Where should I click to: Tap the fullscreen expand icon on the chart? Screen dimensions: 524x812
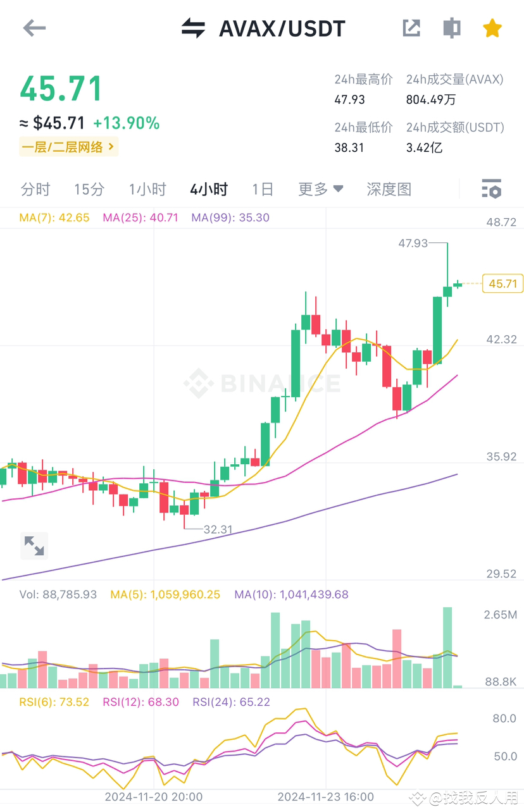(x=34, y=545)
